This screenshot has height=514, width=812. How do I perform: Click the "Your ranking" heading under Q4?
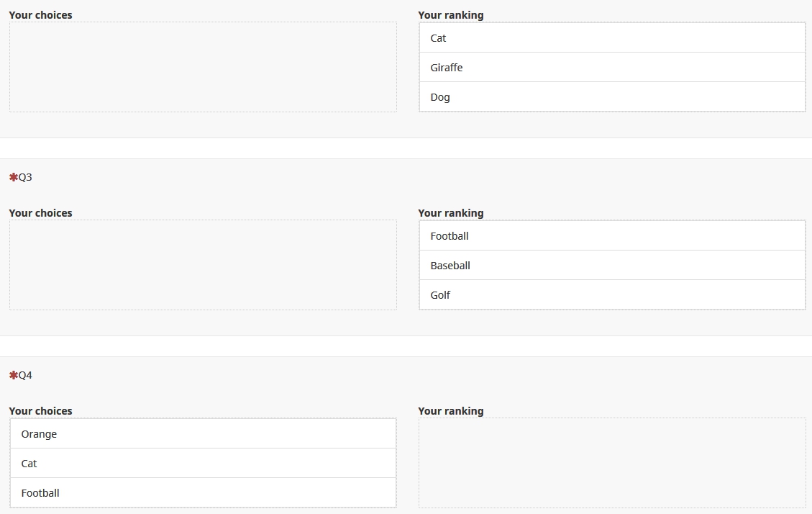point(450,411)
